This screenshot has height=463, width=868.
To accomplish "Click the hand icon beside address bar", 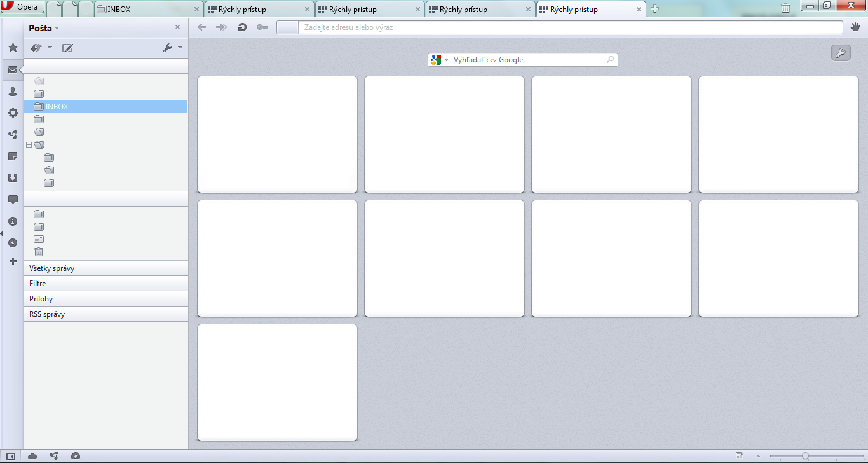I will click(x=855, y=27).
